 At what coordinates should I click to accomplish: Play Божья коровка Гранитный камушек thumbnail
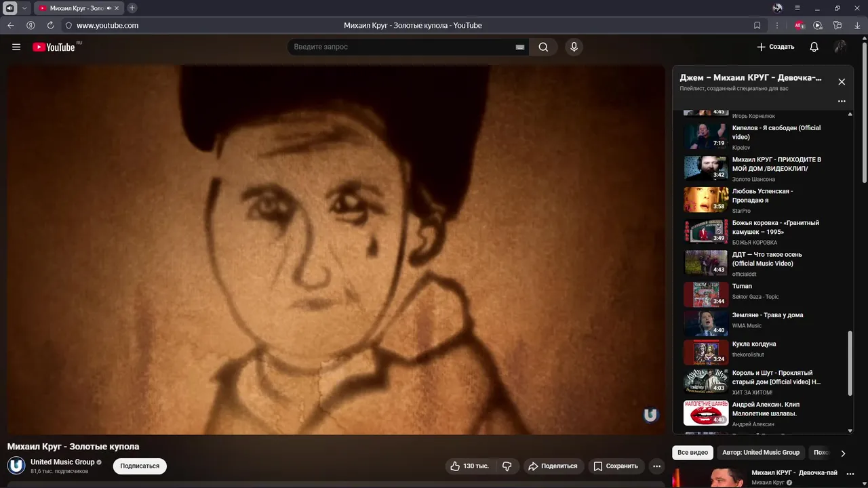(706, 231)
